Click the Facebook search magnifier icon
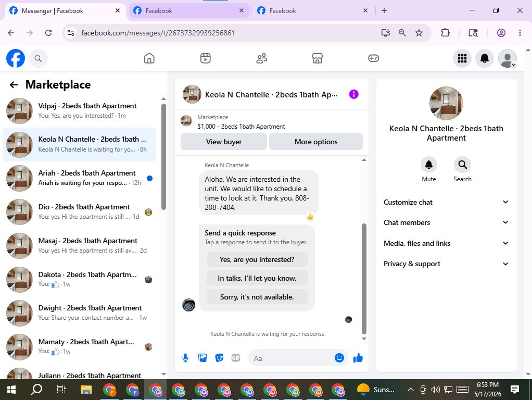 point(38,58)
